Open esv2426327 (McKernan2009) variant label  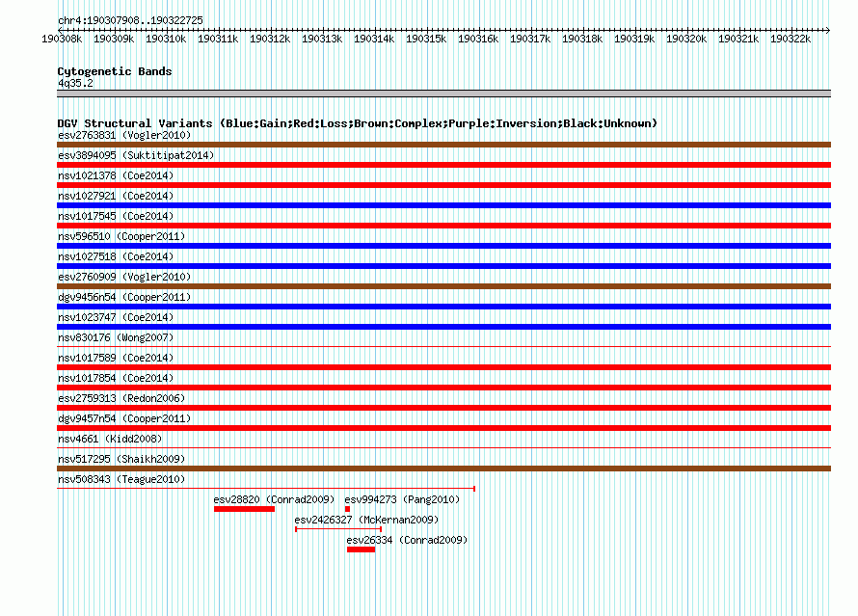pyautogui.click(x=366, y=520)
